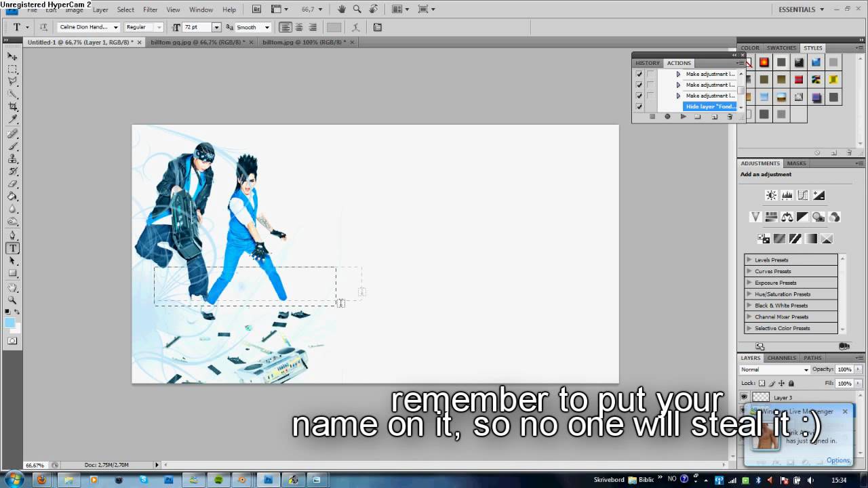Select the Crop tool
868x488 pixels.
(12, 106)
